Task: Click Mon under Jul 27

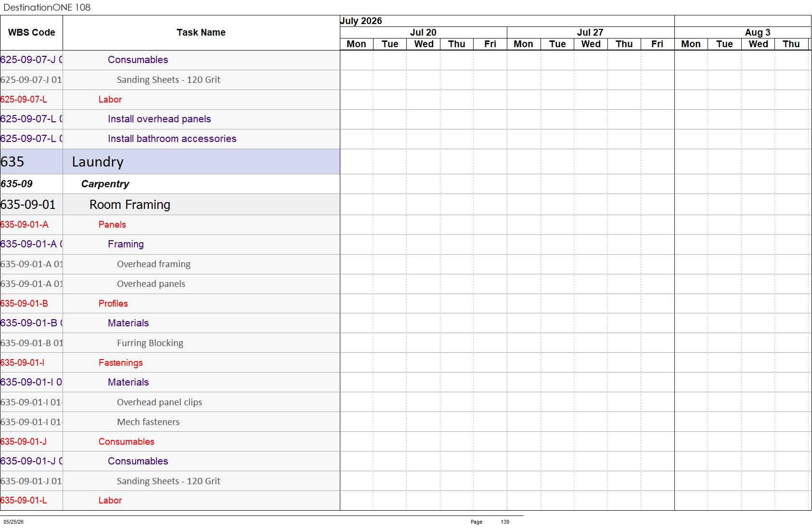Action: pyautogui.click(x=524, y=44)
